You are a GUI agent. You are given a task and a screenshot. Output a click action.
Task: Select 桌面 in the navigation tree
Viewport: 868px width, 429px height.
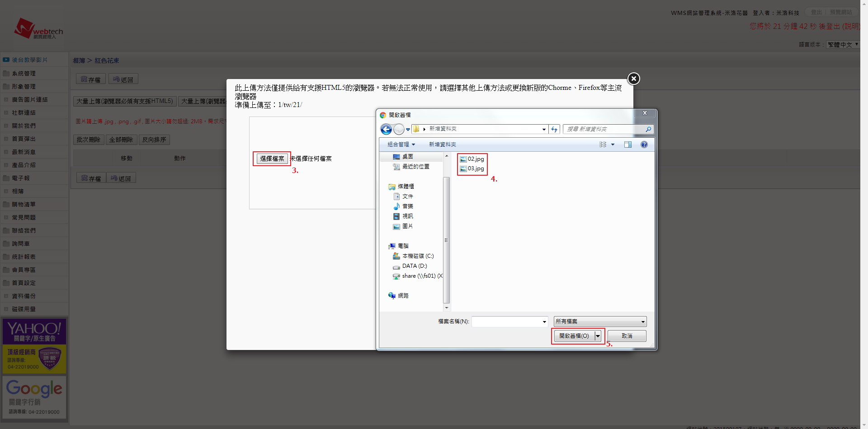[x=407, y=157]
